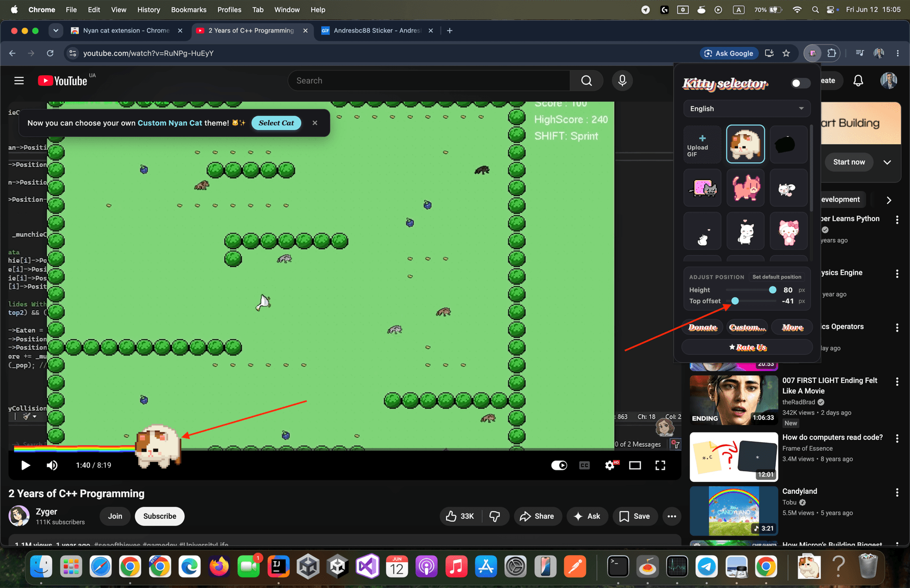Click the YouTube search magnifier button
This screenshot has width=910, height=588.
(586, 81)
